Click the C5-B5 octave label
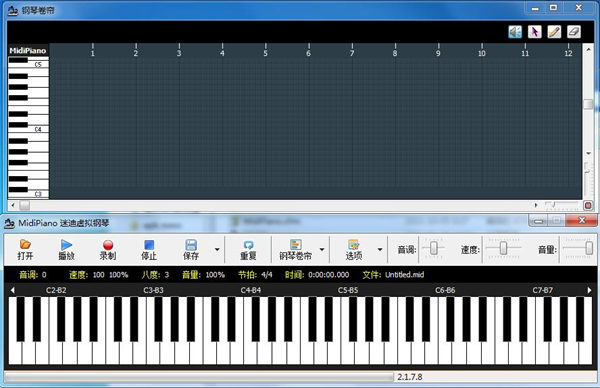This screenshot has width=600, height=388. coord(348,290)
